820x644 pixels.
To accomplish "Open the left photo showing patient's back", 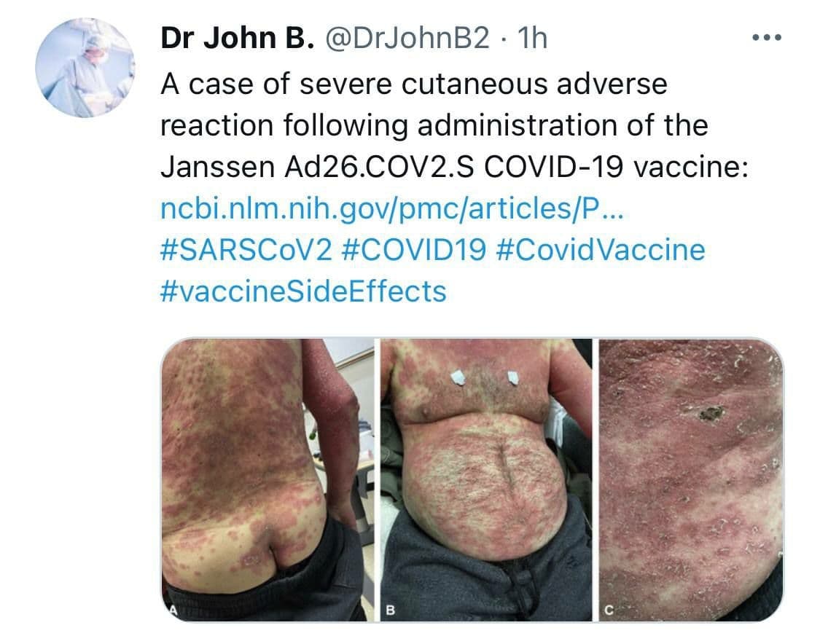I will (268, 479).
